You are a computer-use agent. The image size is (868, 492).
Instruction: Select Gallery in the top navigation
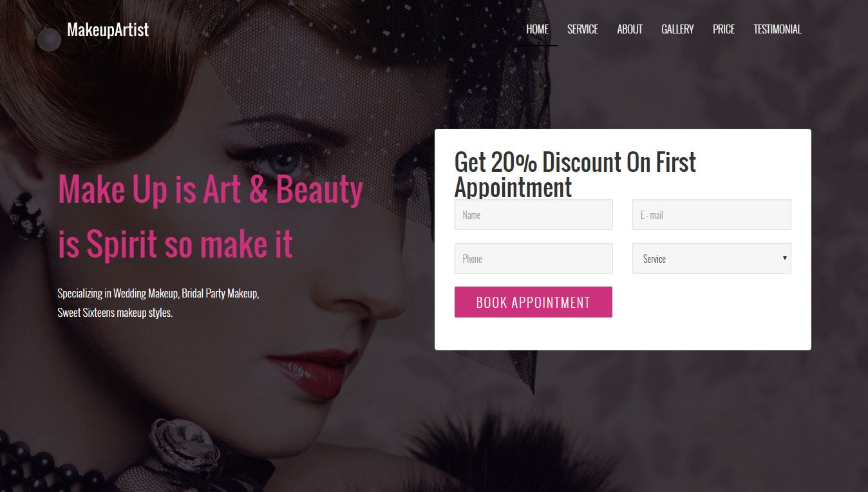tap(677, 29)
